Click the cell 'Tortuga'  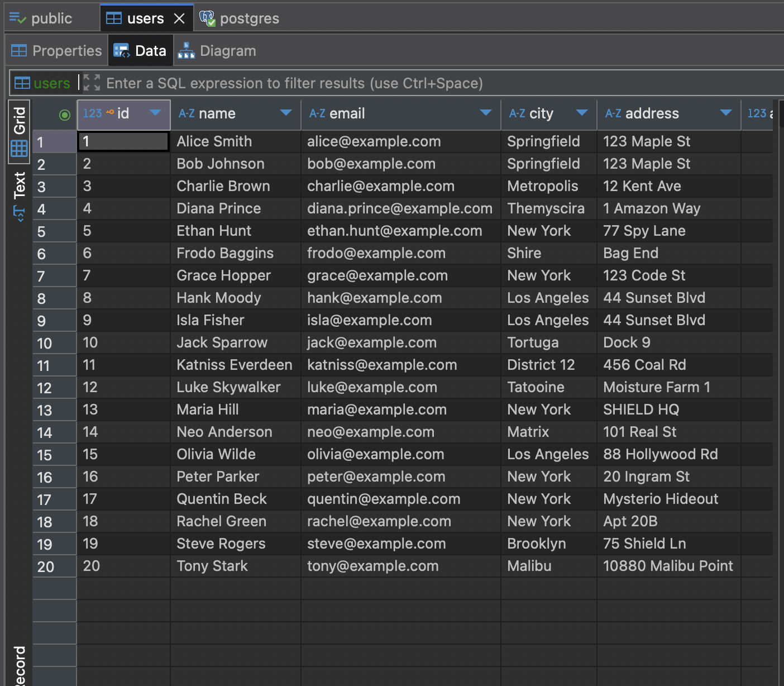pyautogui.click(x=549, y=342)
